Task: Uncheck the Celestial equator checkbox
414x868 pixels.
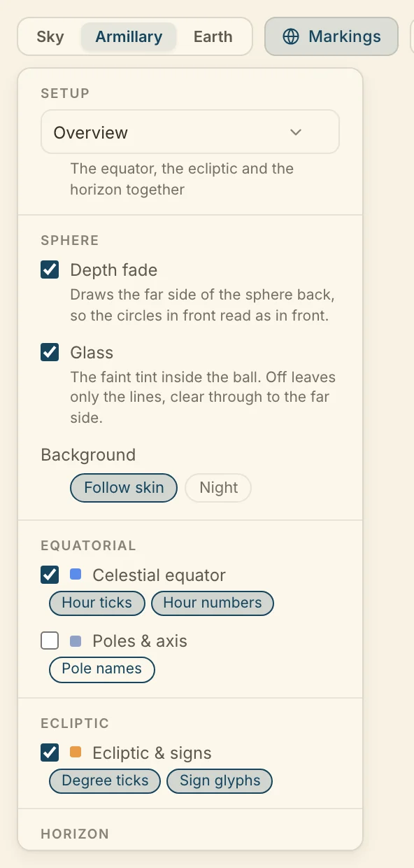Action: point(50,575)
